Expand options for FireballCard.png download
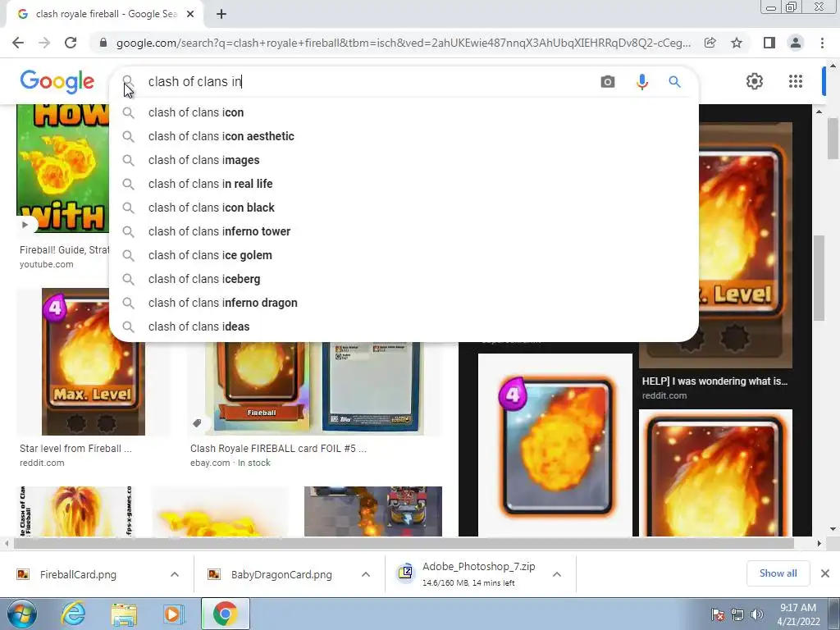 pyautogui.click(x=175, y=574)
